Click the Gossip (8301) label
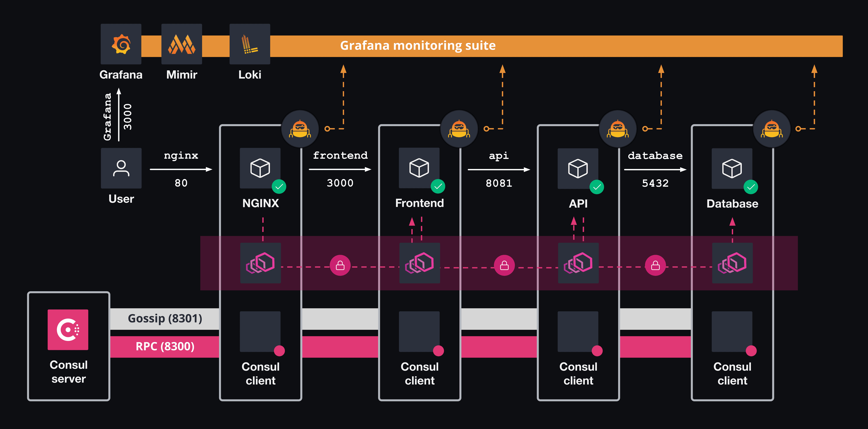868x429 pixels. pyautogui.click(x=165, y=318)
